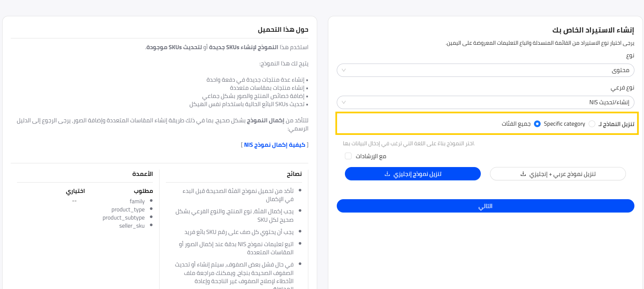This screenshot has width=644, height=289.
Task: Open the نوع dropdown showing محتوى
Action: [485, 70]
